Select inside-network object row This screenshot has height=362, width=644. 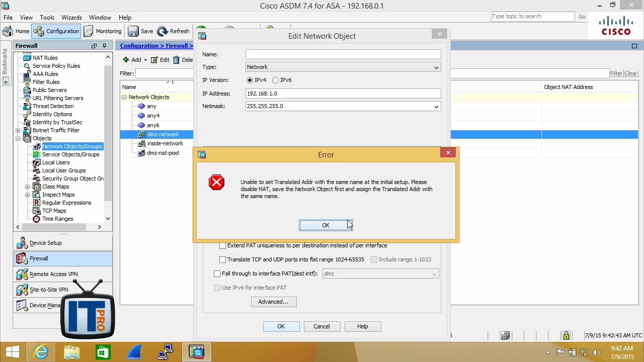point(165,143)
